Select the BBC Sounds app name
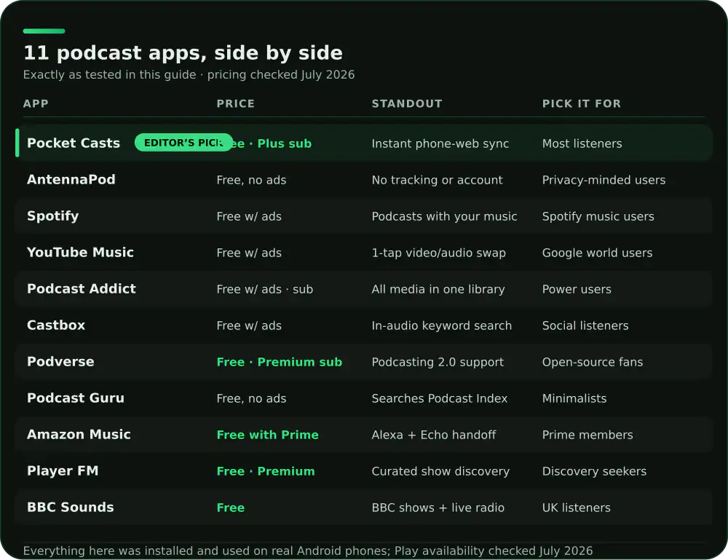The height and width of the screenshot is (560, 728). pos(70,507)
